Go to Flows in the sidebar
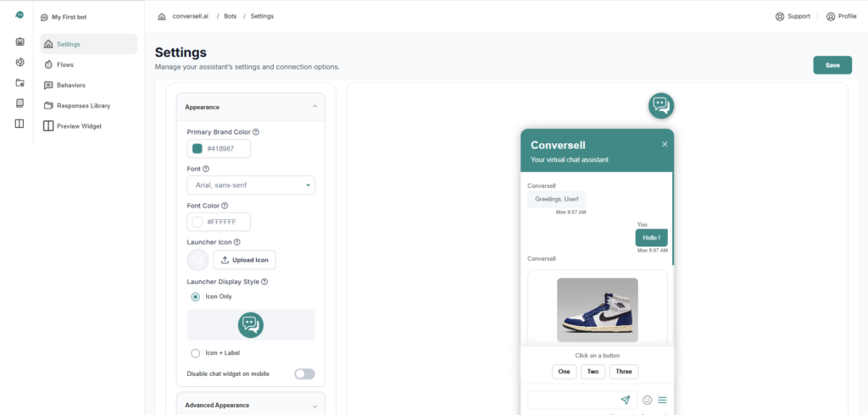 (70, 64)
